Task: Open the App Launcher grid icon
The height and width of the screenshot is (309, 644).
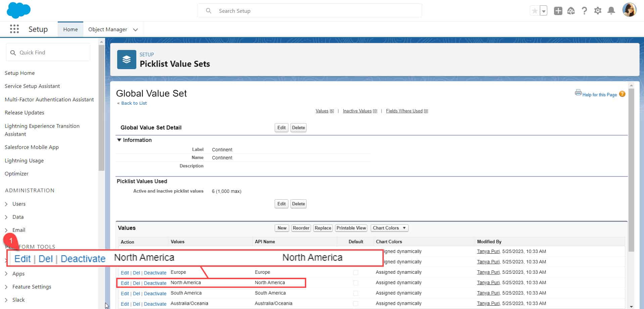Action: click(x=14, y=29)
